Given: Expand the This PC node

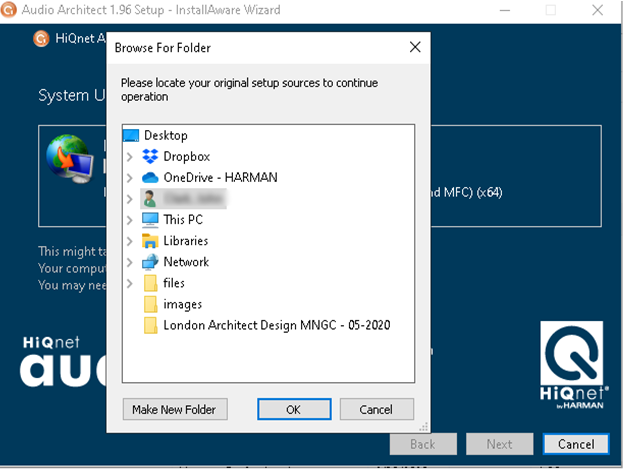Looking at the screenshot, I should (x=130, y=220).
